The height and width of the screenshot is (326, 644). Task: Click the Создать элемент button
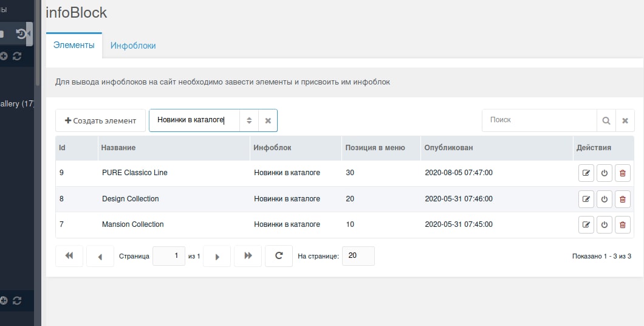point(101,120)
